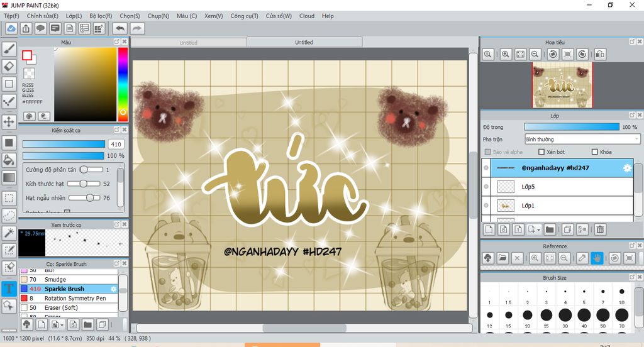Toggle the Bảo vệ alpha checkbox
Image resolution: width=644 pixels, height=347 pixels.
click(487, 152)
